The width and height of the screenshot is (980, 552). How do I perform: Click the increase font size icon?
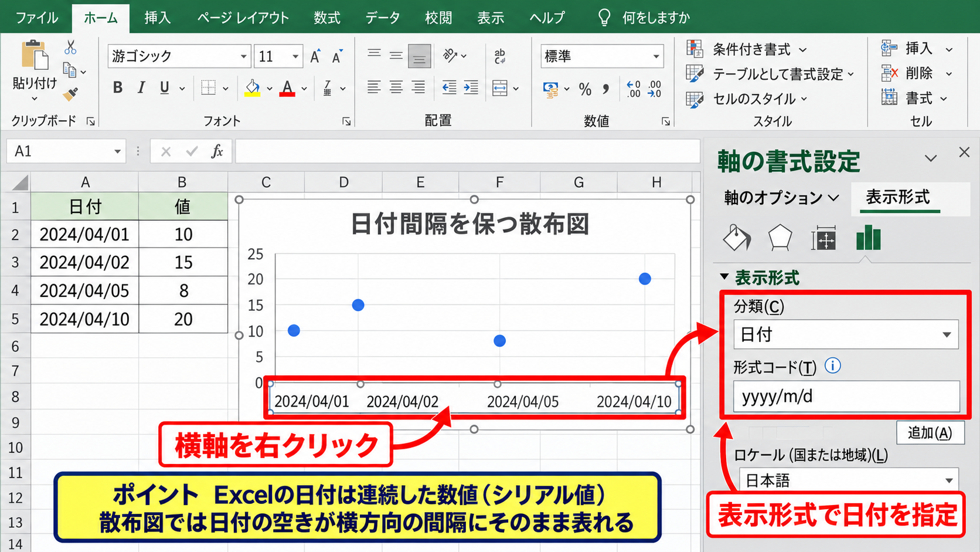(x=315, y=56)
